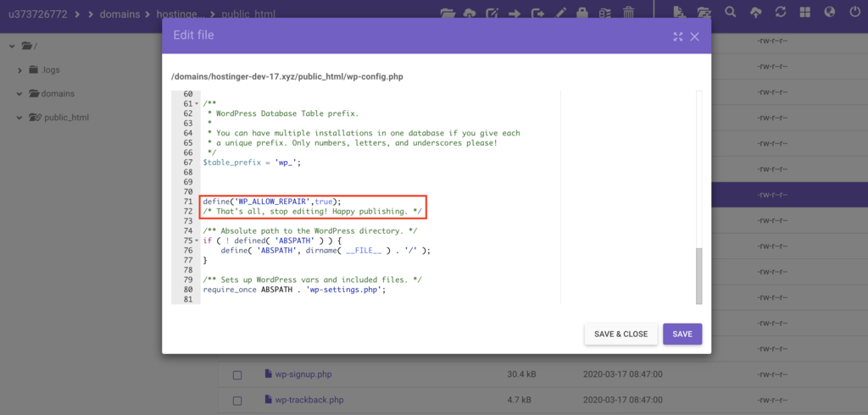Select the public_html folder in sidebar tree
The height and width of the screenshot is (415, 868).
pos(66,117)
